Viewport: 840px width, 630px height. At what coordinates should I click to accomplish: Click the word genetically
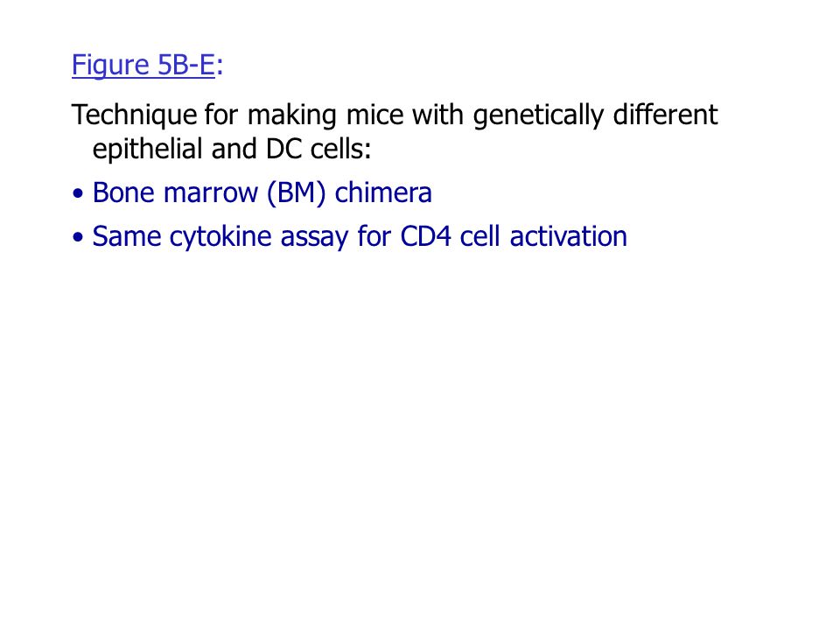point(538,115)
